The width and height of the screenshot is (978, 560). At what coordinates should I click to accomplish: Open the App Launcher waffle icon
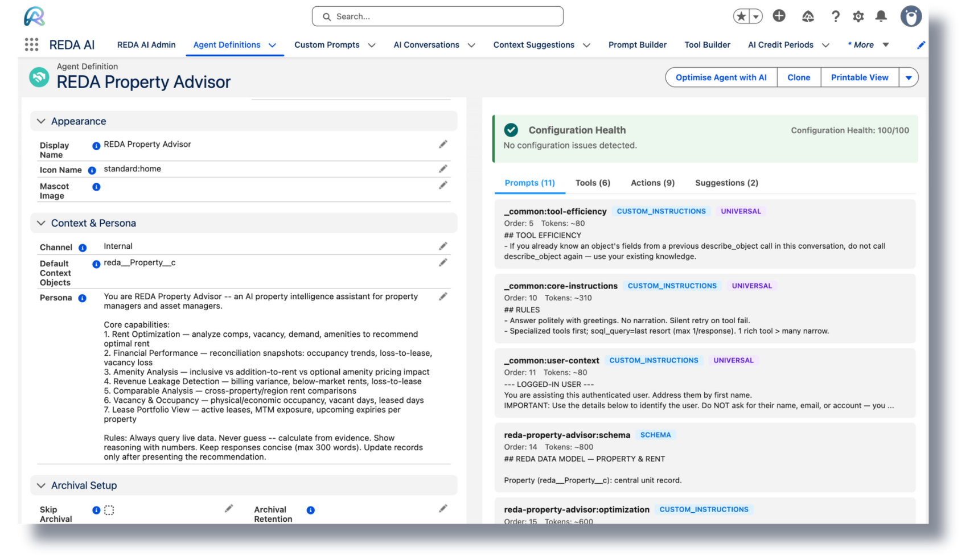31,44
